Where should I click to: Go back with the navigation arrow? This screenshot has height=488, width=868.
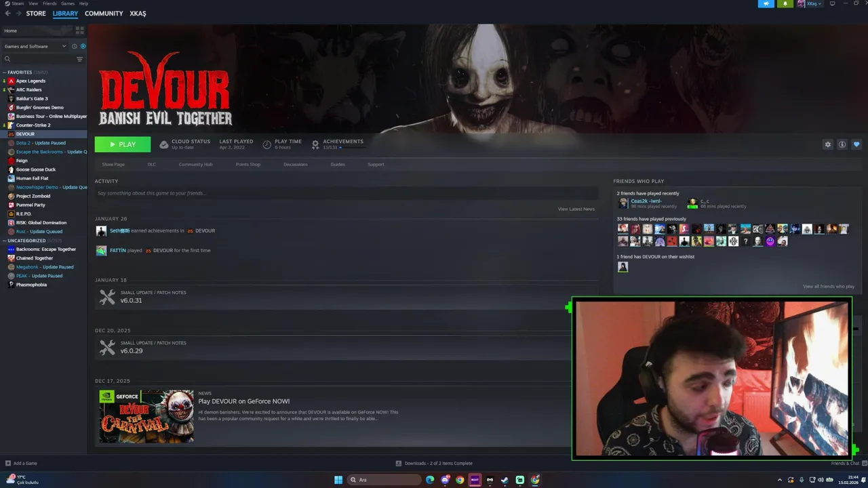[x=7, y=14]
